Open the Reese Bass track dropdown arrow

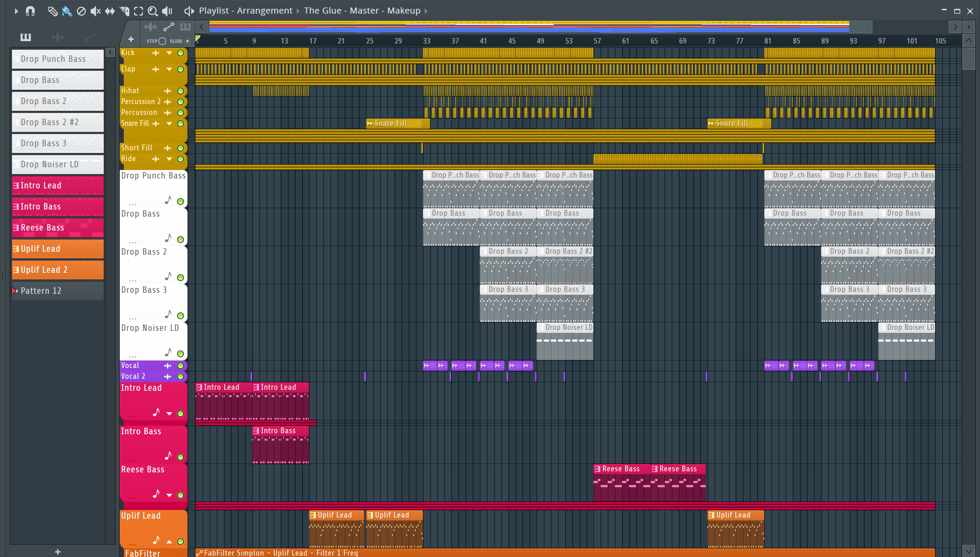[x=169, y=495]
